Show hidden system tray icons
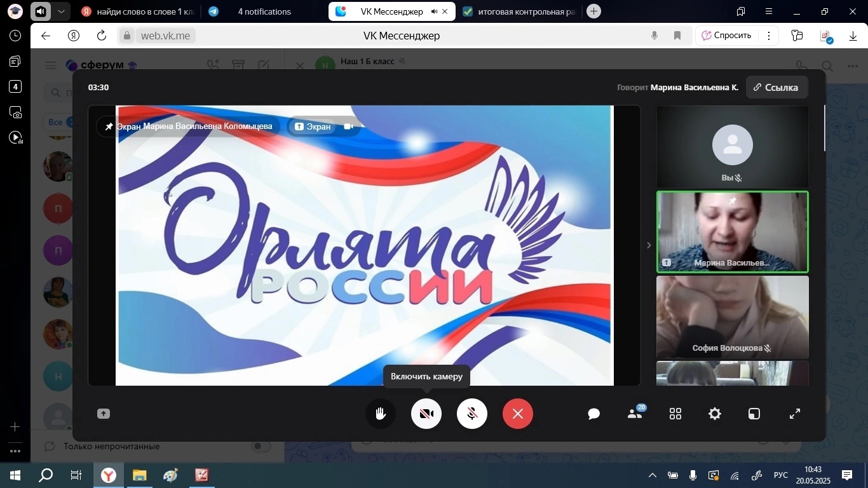Image resolution: width=868 pixels, height=488 pixels. [653, 475]
